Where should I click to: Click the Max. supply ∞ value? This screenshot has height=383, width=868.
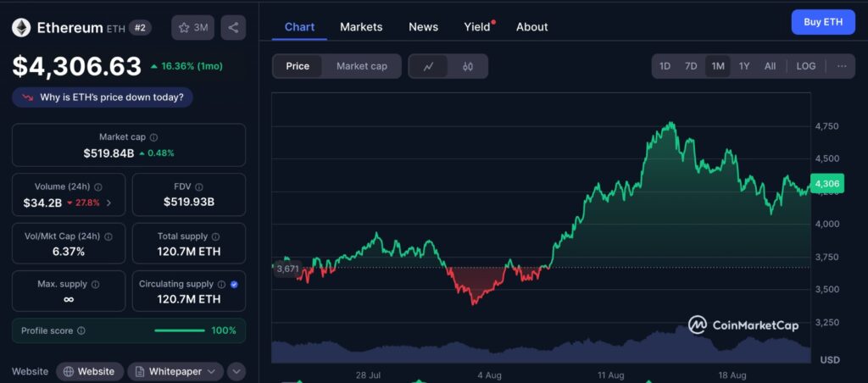69,299
